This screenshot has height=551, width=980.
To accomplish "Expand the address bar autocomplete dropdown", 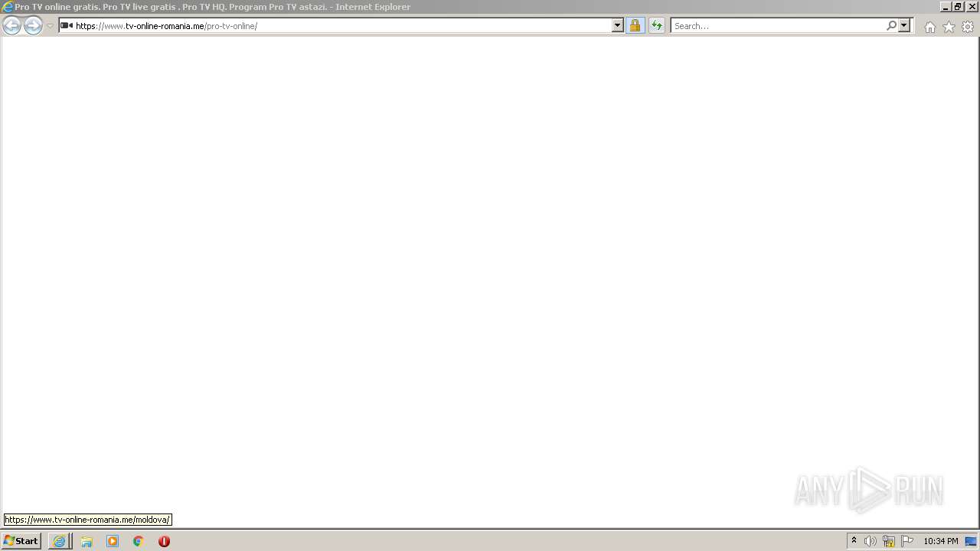I will pos(618,26).
